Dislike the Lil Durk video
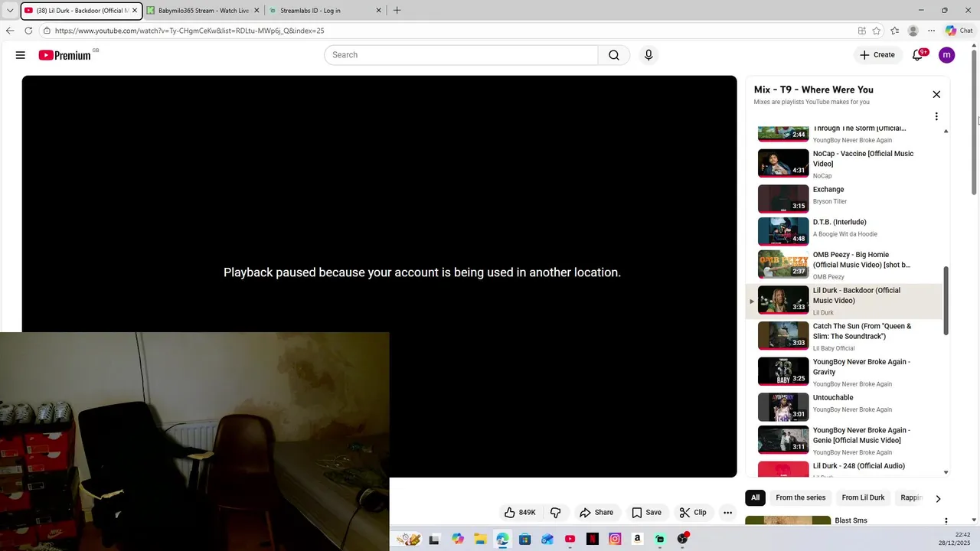This screenshot has width=980, height=551. pyautogui.click(x=556, y=512)
